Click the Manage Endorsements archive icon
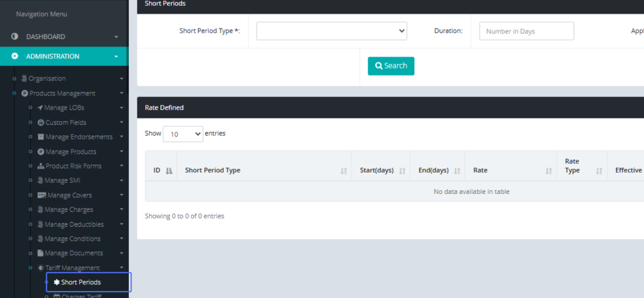 tap(41, 137)
